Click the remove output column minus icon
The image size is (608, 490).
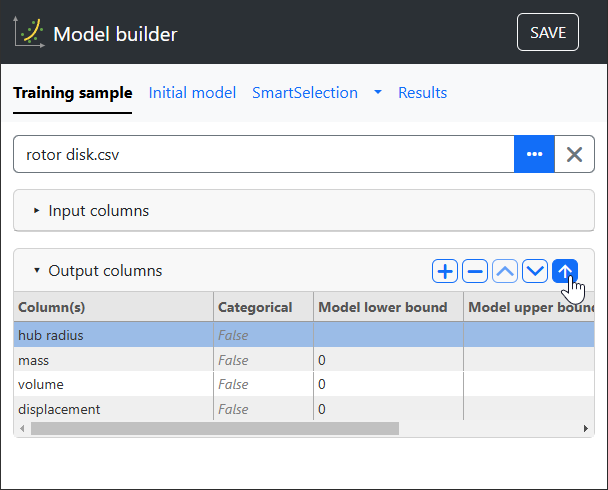coord(475,271)
